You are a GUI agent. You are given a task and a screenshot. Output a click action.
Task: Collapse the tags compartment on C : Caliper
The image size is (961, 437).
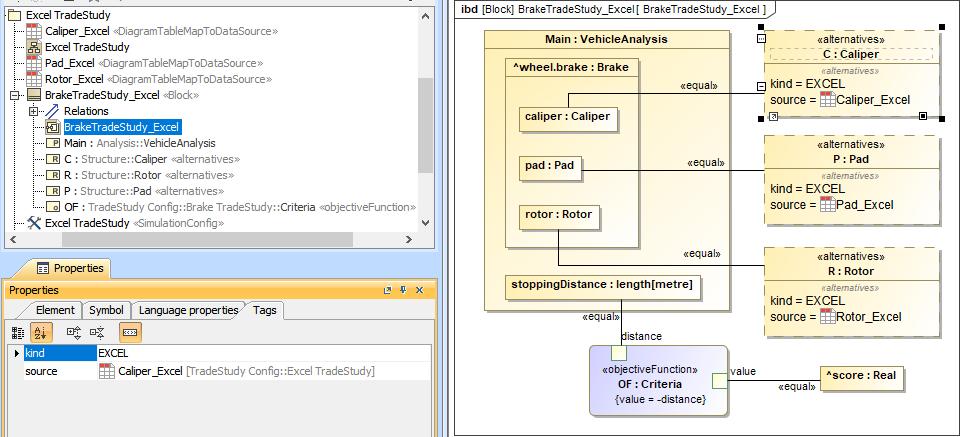point(761,86)
